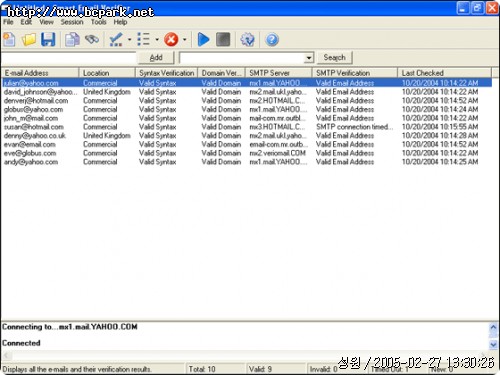500x375 pixels.
Task: Select the globus@yahoo.com row
Action: pyautogui.click(x=247, y=109)
